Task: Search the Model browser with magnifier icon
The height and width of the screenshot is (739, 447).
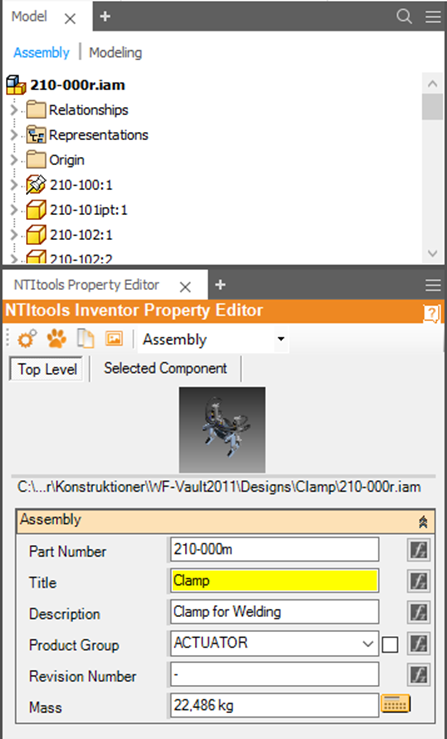Action: 404,16
